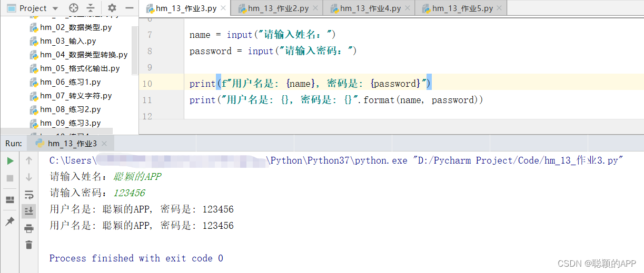The image size is (644, 273).
Task: Open hm_02_数据类型.py in project tree
Action: point(76,27)
